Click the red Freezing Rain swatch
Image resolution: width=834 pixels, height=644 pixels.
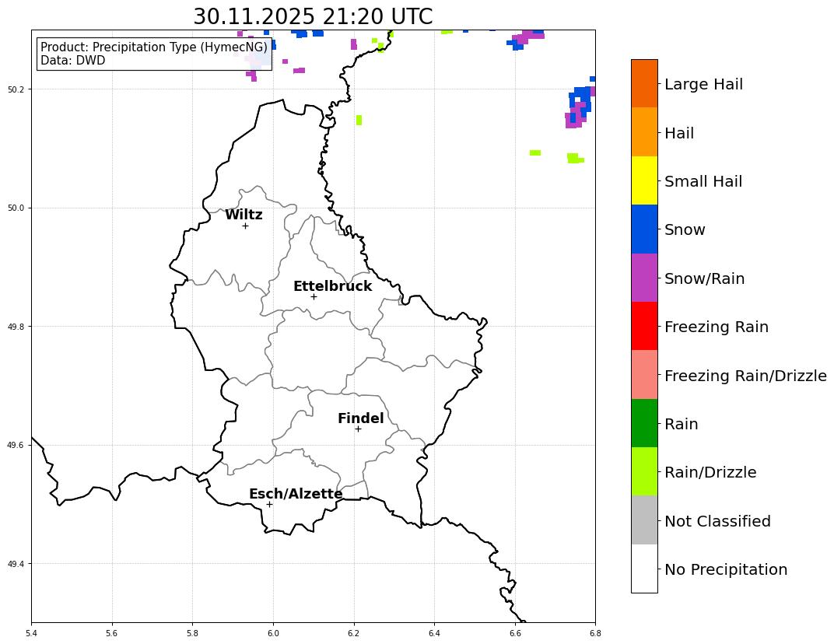click(x=644, y=326)
